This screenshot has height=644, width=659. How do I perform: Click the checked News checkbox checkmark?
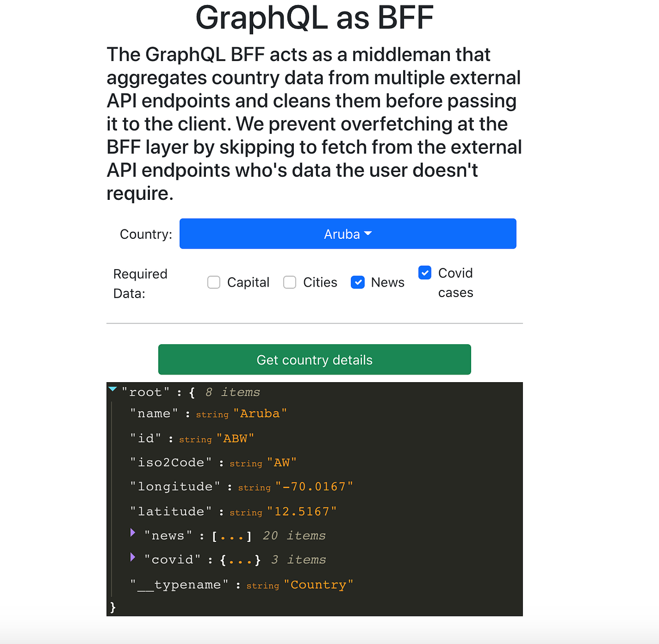[358, 282]
